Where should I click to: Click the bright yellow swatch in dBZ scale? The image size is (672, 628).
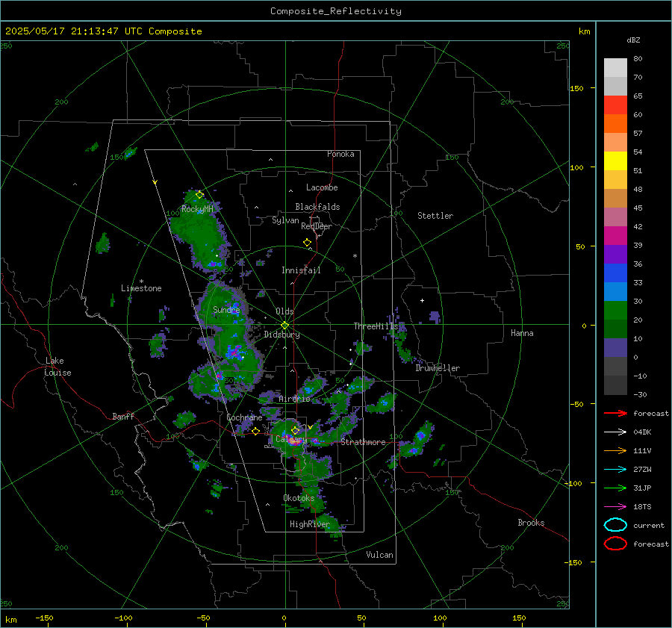pyautogui.click(x=615, y=161)
